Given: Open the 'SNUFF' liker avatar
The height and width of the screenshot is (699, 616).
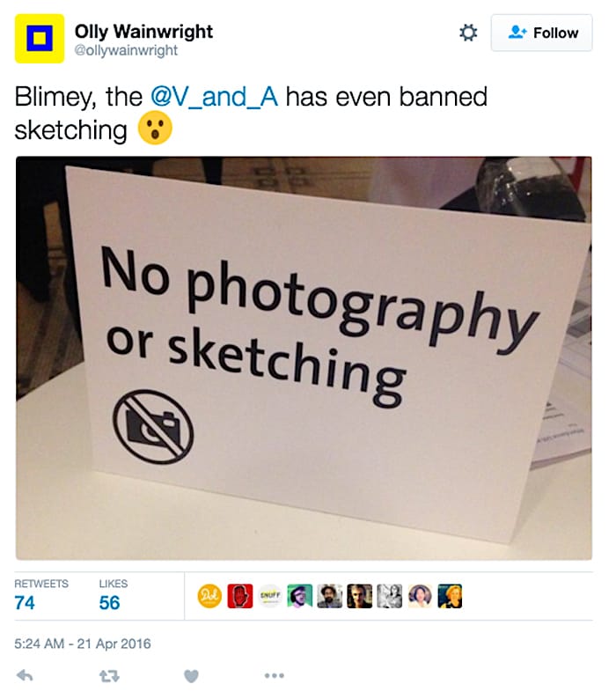Looking at the screenshot, I should tap(269, 596).
